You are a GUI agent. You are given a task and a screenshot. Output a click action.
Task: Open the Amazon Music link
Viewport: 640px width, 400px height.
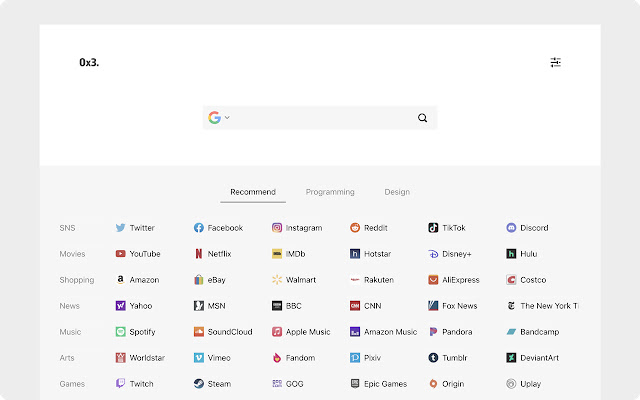(x=383, y=332)
